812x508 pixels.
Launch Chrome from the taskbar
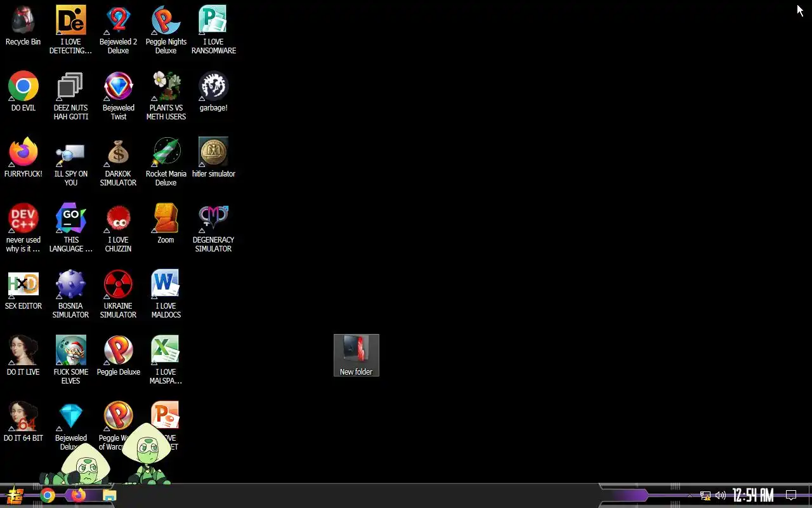click(48, 496)
